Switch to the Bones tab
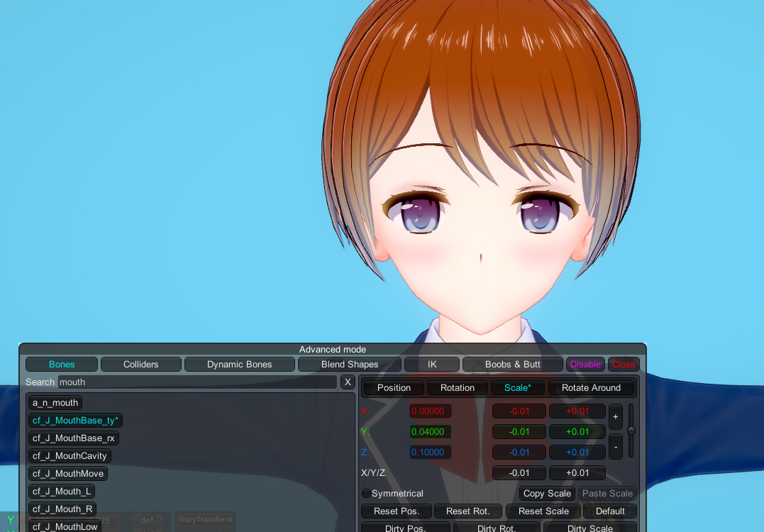This screenshot has width=764, height=532. click(x=62, y=365)
